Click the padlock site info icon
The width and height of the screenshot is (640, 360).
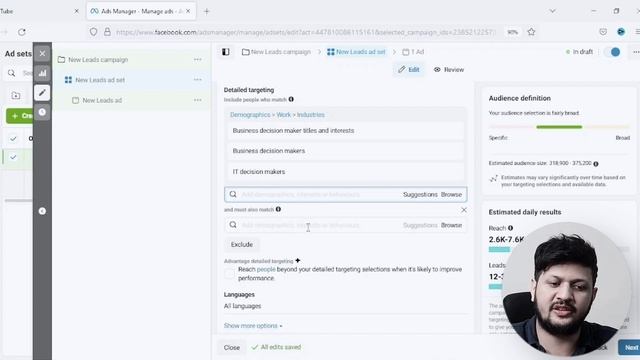[x=107, y=32]
